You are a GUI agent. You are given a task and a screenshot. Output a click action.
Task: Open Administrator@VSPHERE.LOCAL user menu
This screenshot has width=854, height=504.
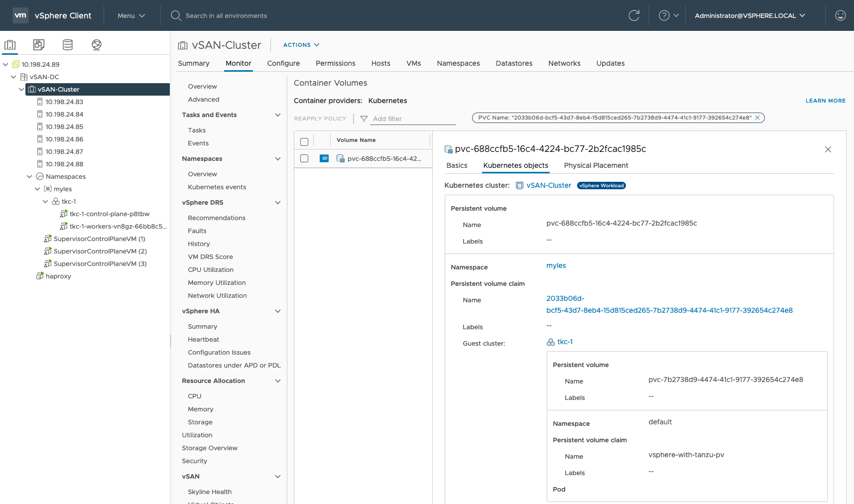point(750,15)
